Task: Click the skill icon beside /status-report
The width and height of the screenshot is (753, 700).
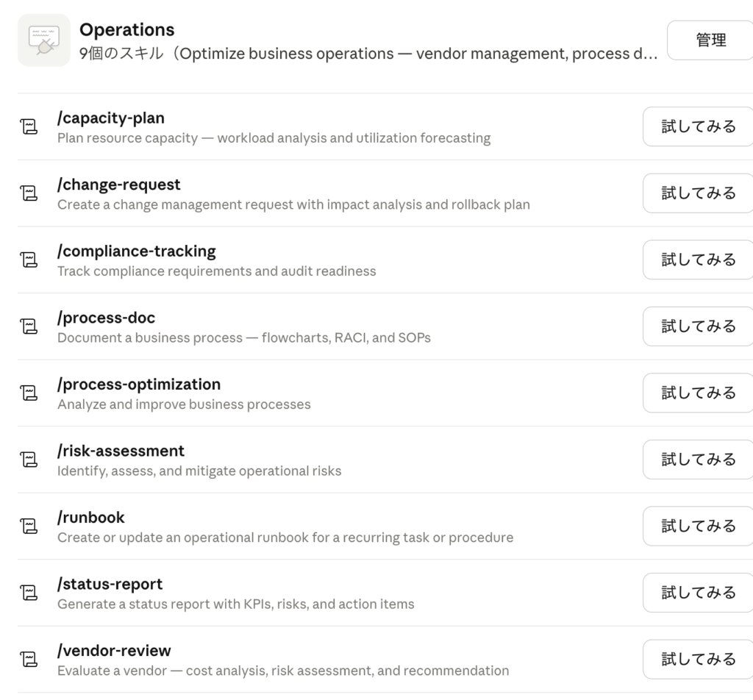Action: coord(28,593)
